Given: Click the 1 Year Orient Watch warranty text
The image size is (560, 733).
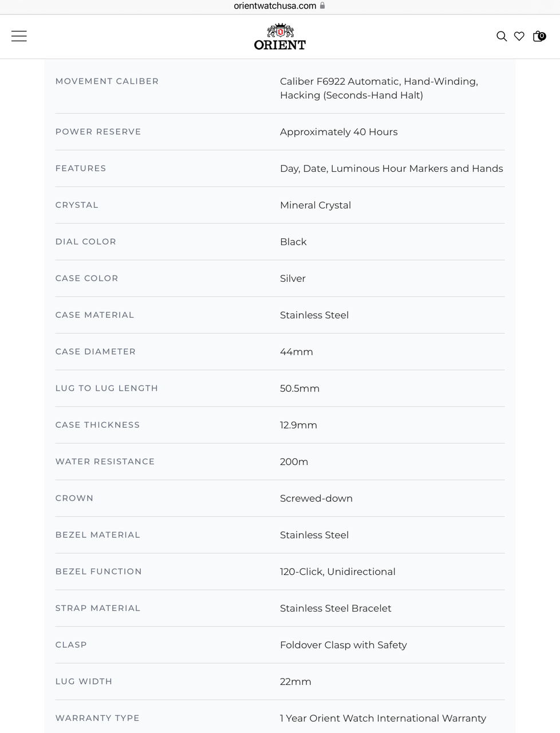Looking at the screenshot, I should [x=382, y=718].
